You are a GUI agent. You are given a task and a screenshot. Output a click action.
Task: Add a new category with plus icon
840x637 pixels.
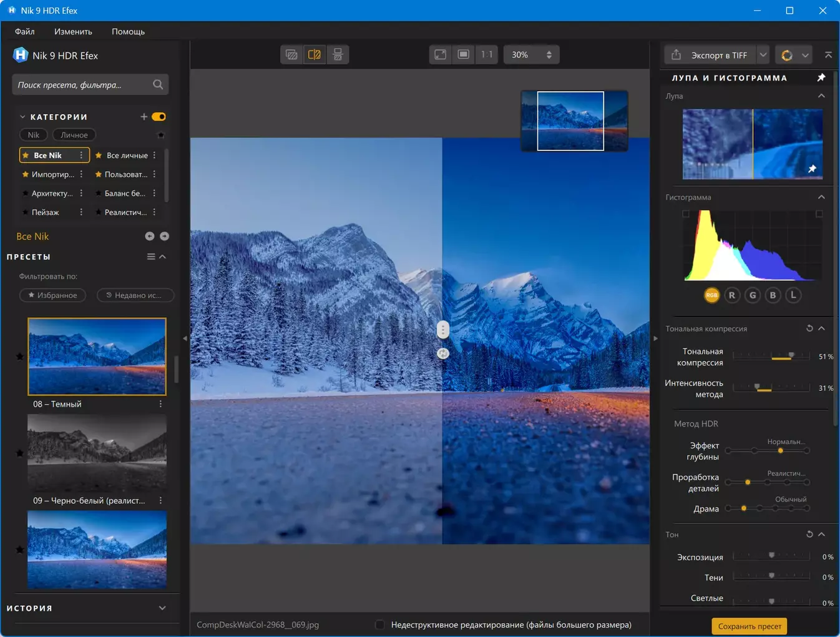coord(144,117)
